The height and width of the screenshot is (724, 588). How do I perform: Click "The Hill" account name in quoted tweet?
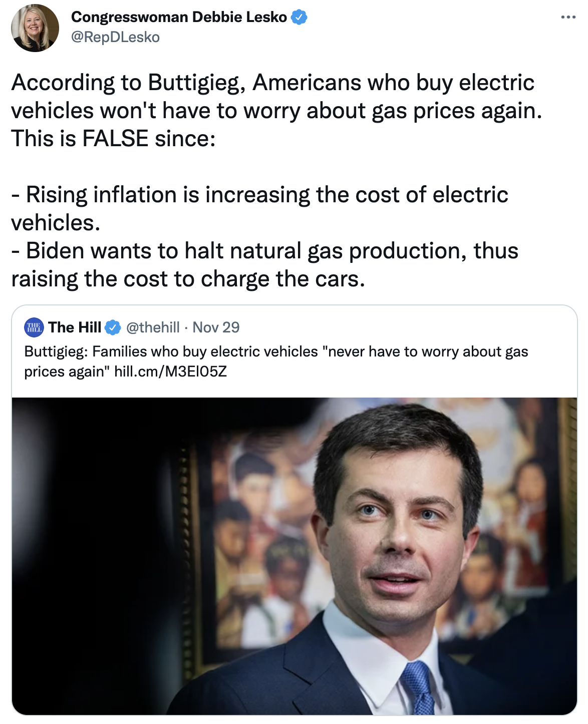75,327
